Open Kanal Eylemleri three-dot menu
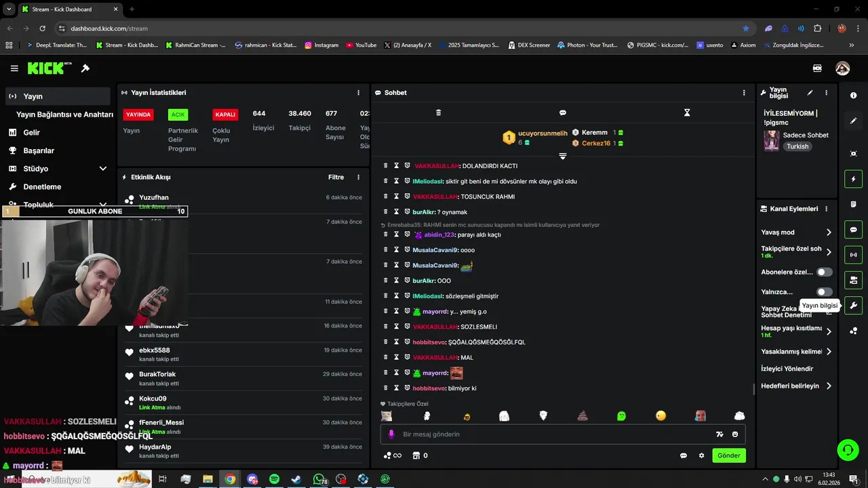 pyautogui.click(x=826, y=209)
